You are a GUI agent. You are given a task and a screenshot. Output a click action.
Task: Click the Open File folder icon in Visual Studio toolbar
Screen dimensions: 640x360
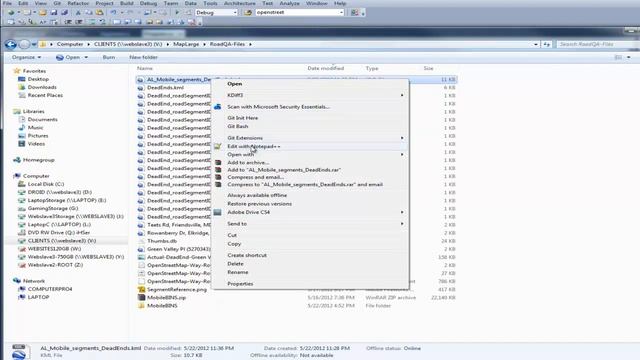click(43, 13)
